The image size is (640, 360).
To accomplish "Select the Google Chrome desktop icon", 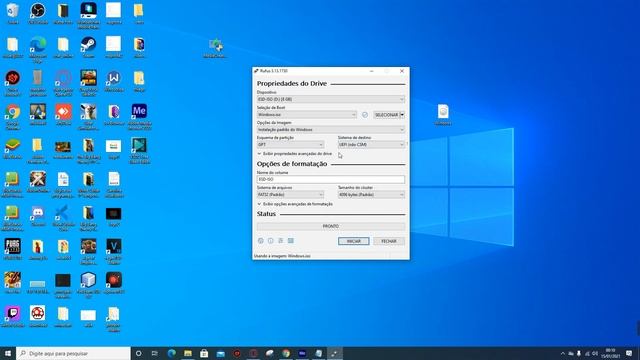I will (13, 117).
